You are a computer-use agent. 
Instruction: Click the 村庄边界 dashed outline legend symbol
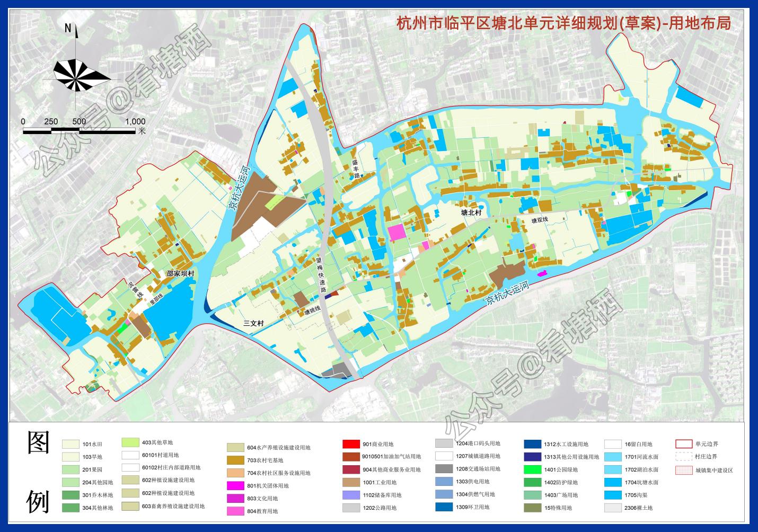pyautogui.click(x=684, y=457)
